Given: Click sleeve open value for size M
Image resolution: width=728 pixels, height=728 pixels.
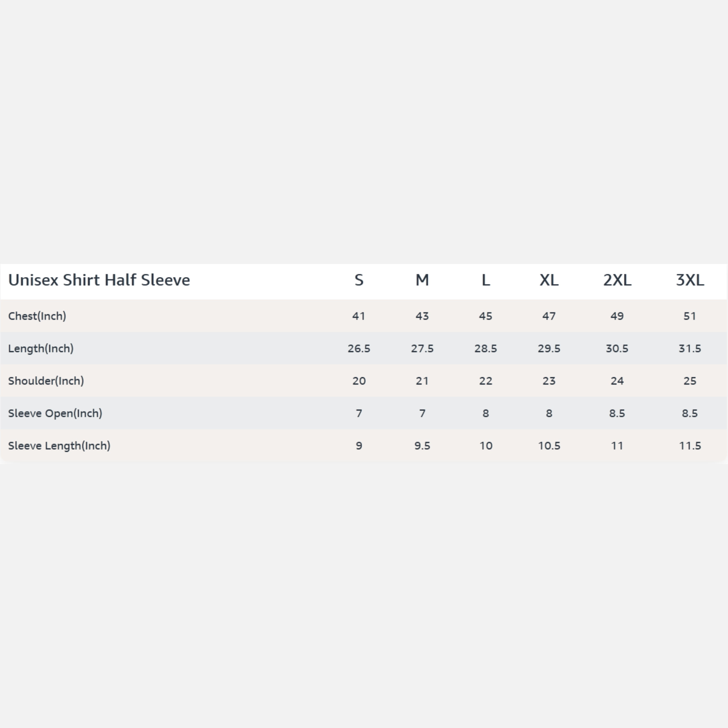Looking at the screenshot, I should 422,413.
